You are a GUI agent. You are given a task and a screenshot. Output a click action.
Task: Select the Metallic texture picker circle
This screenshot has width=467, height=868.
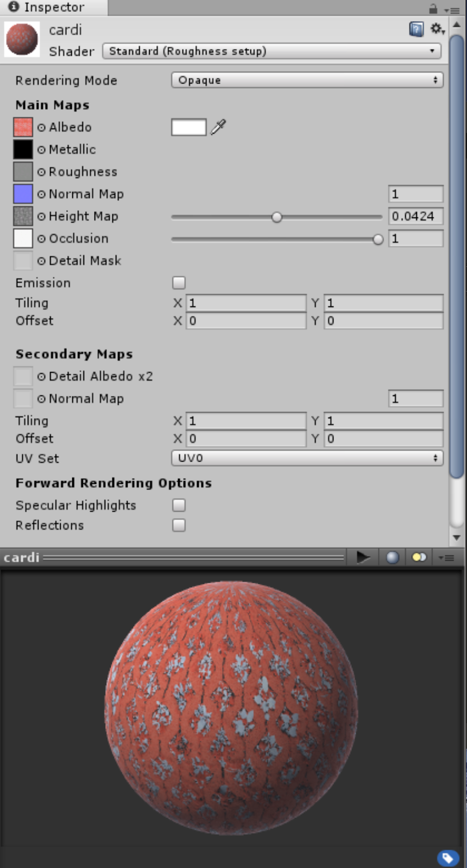pyautogui.click(x=42, y=150)
